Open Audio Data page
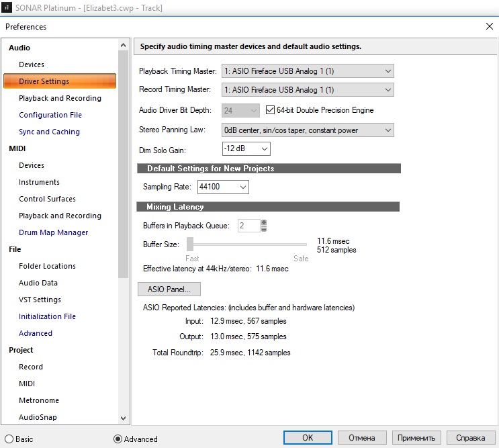The height and width of the screenshot is (448, 499). tap(38, 283)
